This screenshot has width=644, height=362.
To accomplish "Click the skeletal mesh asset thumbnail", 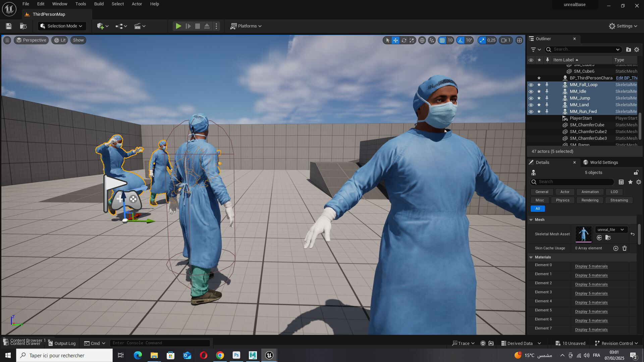I will (584, 234).
